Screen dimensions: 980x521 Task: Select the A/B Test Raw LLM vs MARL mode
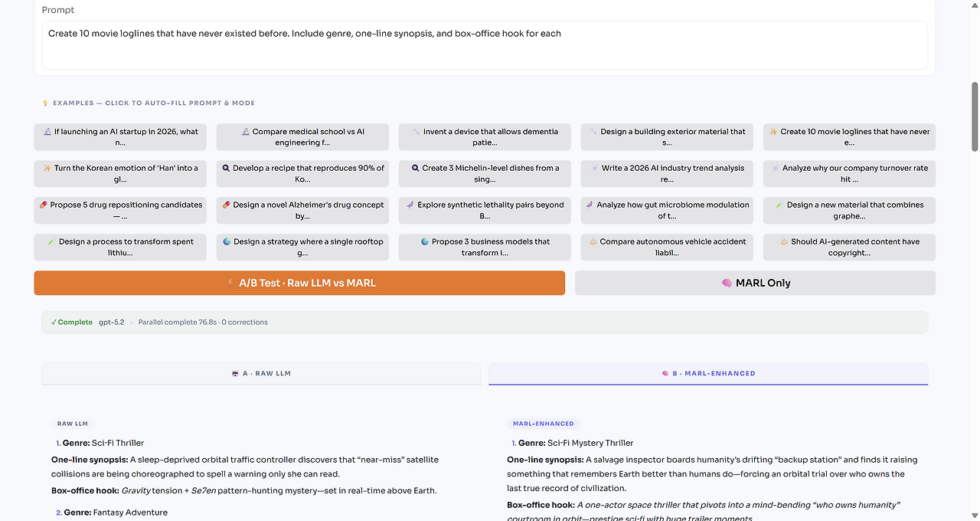pos(299,283)
